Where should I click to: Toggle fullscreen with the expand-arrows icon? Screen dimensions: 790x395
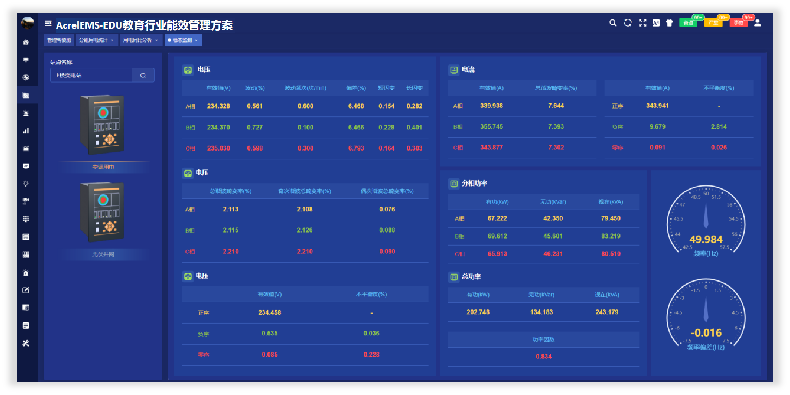click(642, 23)
